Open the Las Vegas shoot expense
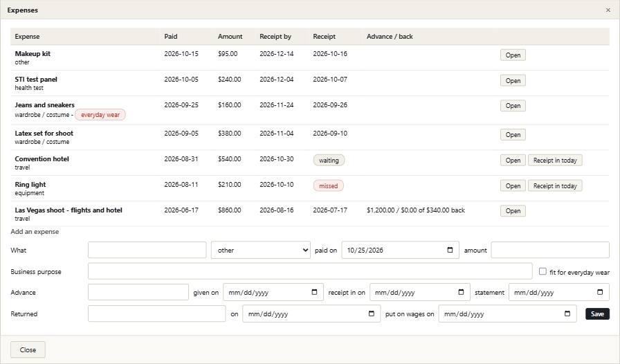Image resolution: width=620 pixels, height=364 pixels. pos(513,211)
